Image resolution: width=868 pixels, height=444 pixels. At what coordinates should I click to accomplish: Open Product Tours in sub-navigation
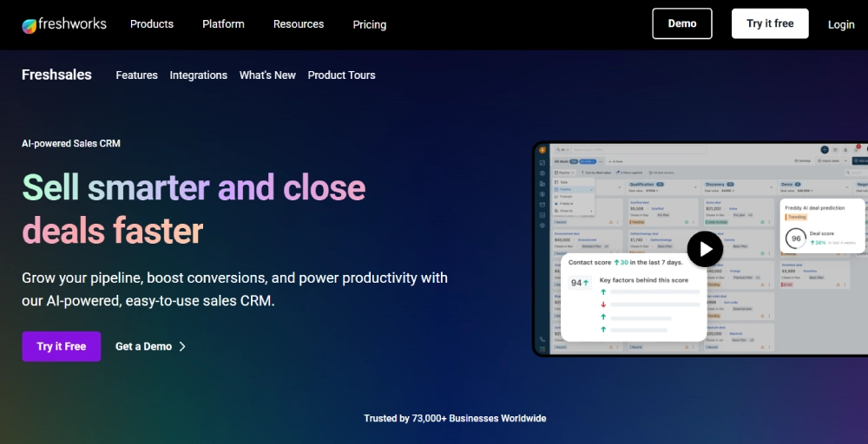pyautogui.click(x=341, y=75)
